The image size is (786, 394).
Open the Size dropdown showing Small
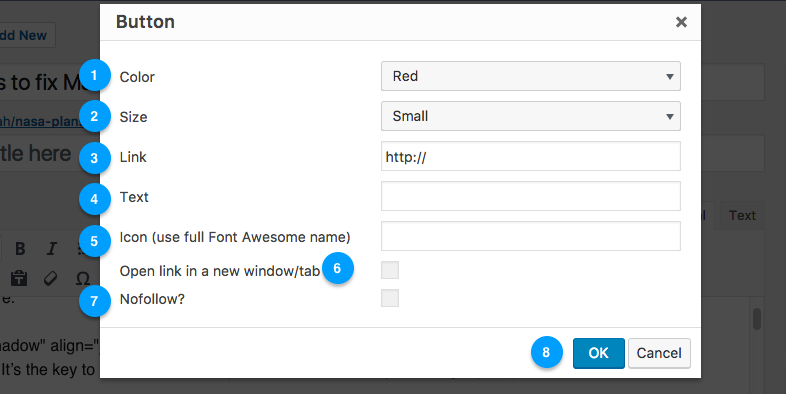tap(531, 116)
